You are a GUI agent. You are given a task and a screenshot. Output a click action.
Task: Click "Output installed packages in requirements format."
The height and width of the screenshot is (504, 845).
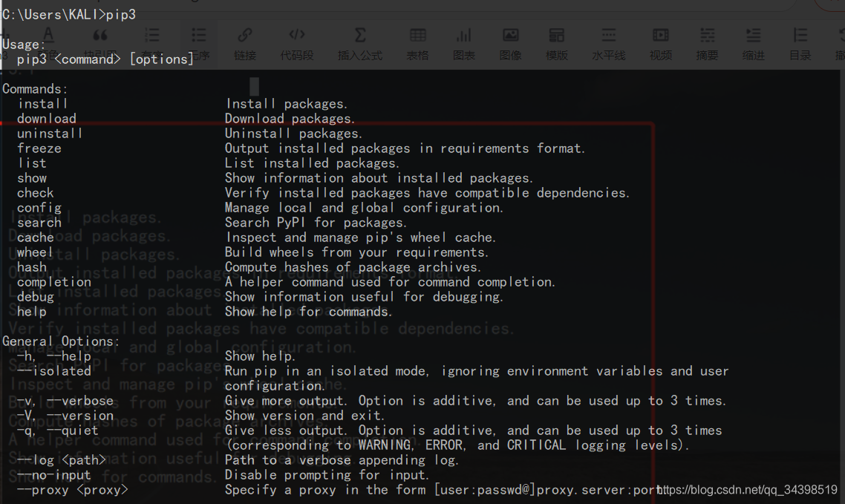tap(405, 148)
